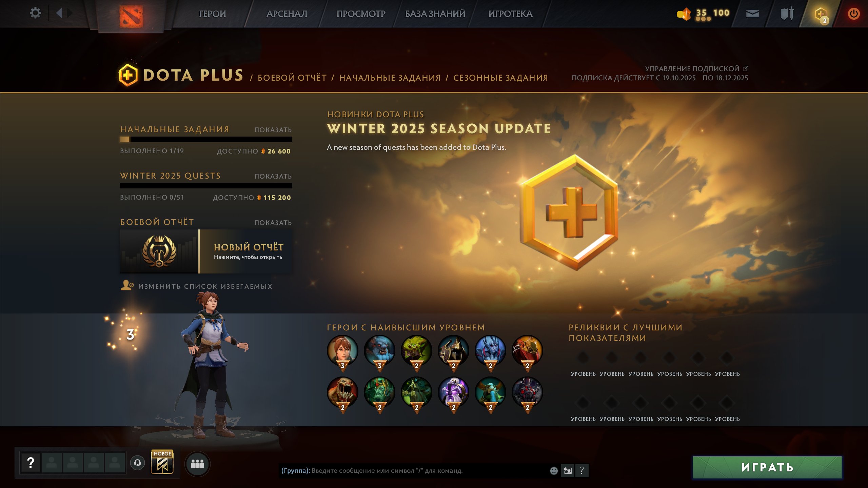
Task: Open the mail envelope icon
Action: (752, 14)
